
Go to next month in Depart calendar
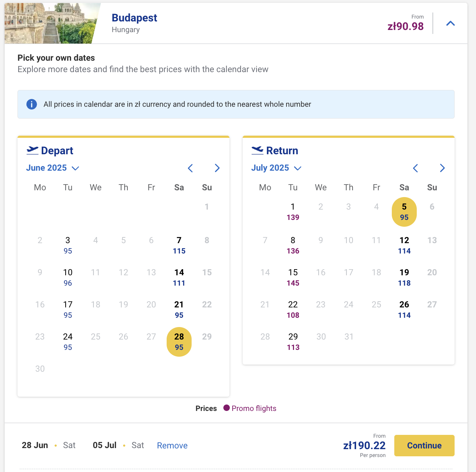pyautogui.click(x=217, y=168)
